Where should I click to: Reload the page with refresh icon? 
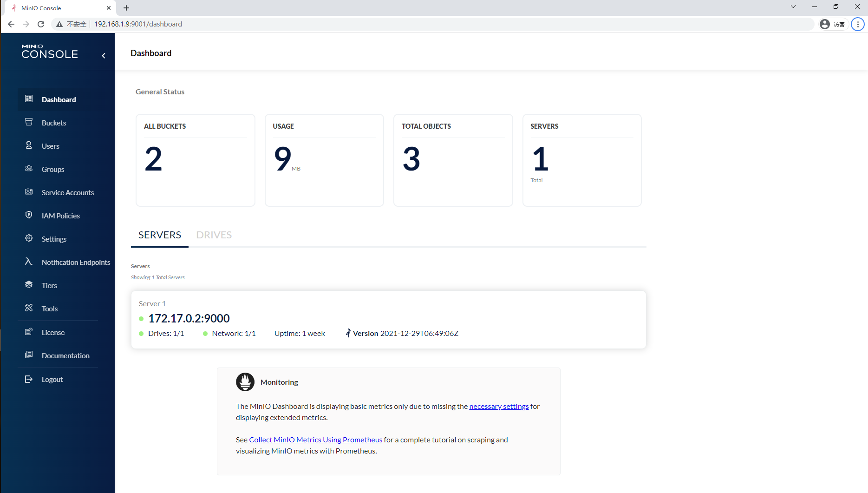click(41, 24)
